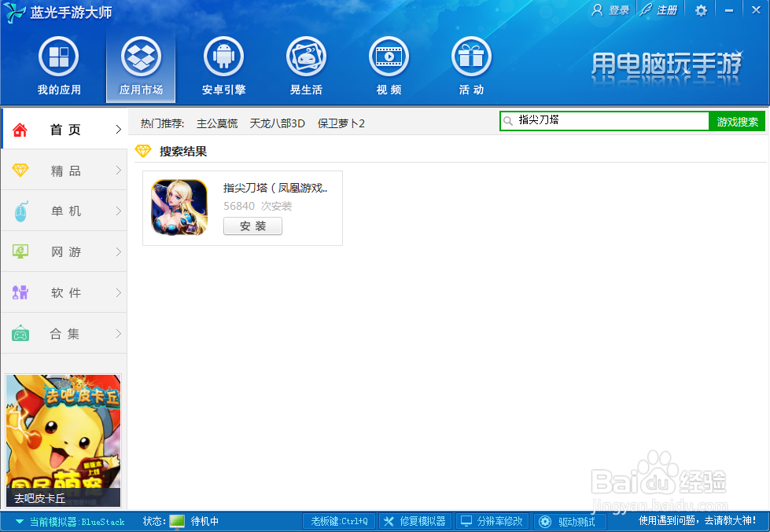Open the 活动 gift section

coord(471,66)
